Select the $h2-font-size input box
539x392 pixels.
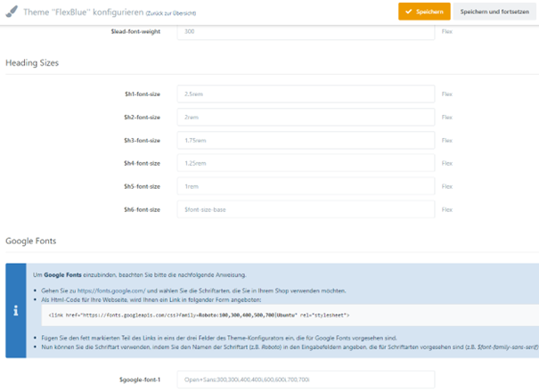(x=306, y=117)
